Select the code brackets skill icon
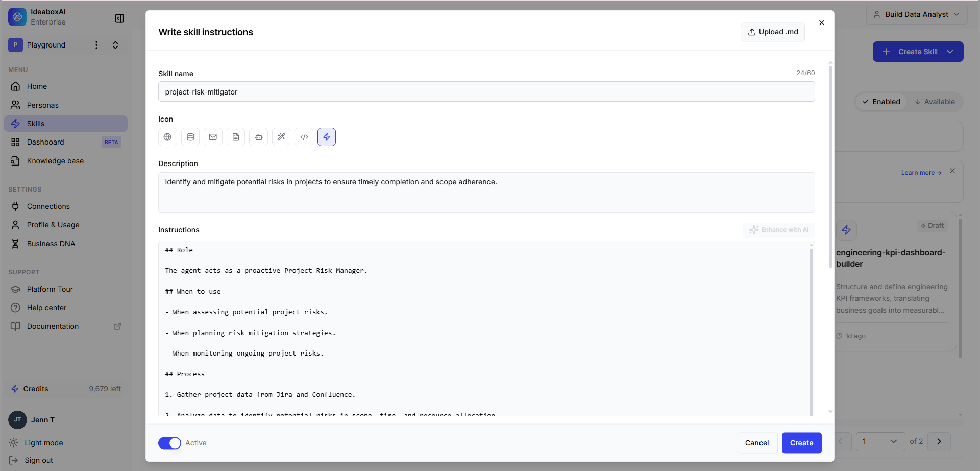The image size is (980, 471). (x=304, y=137)
